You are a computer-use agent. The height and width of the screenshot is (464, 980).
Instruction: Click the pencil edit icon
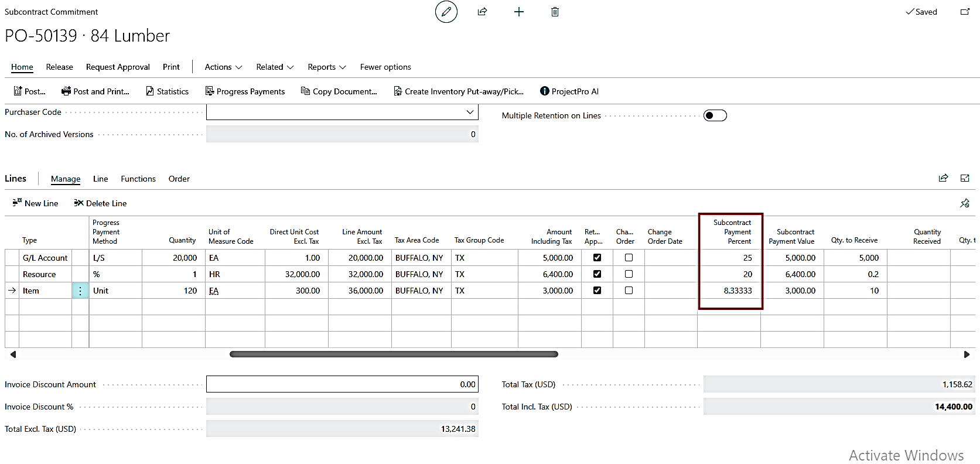pyautogui.click(x=446, y=12)
